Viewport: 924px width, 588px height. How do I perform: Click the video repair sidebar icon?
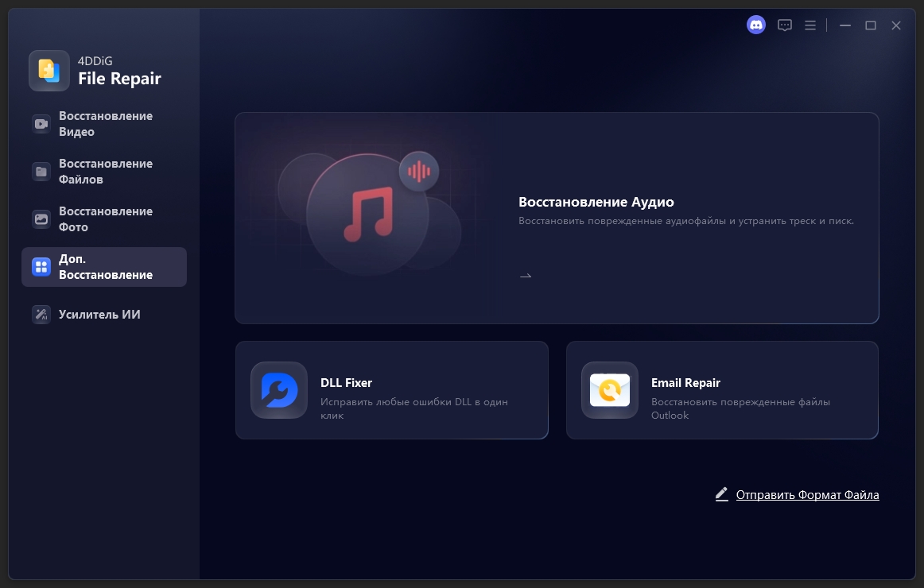click(41, 124)
